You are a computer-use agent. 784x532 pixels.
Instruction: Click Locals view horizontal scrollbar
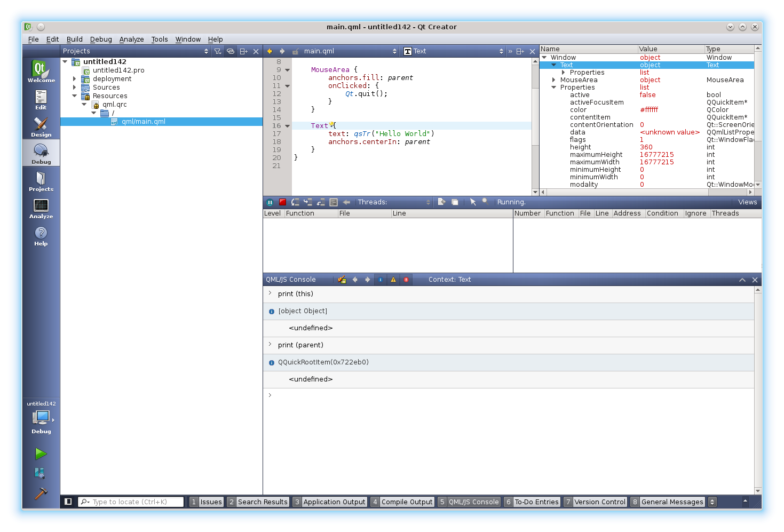(x=647, y=192)
